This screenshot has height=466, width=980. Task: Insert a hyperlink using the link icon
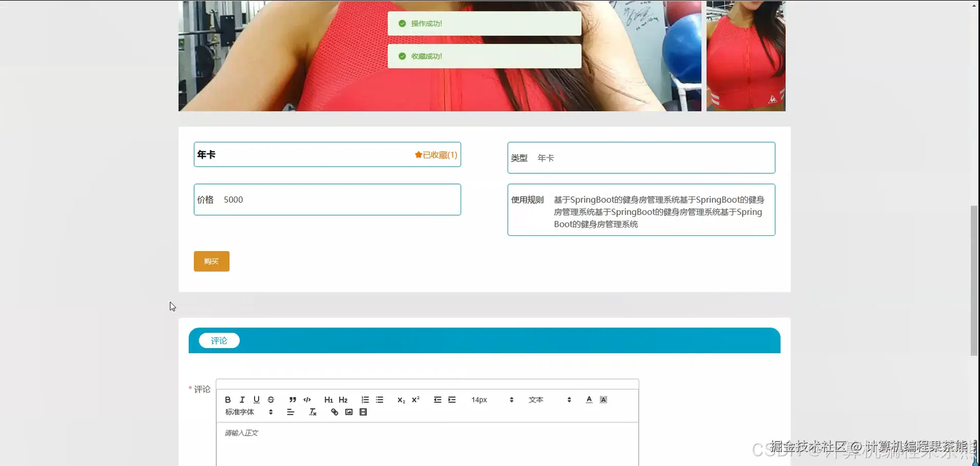tap(333, 412)
